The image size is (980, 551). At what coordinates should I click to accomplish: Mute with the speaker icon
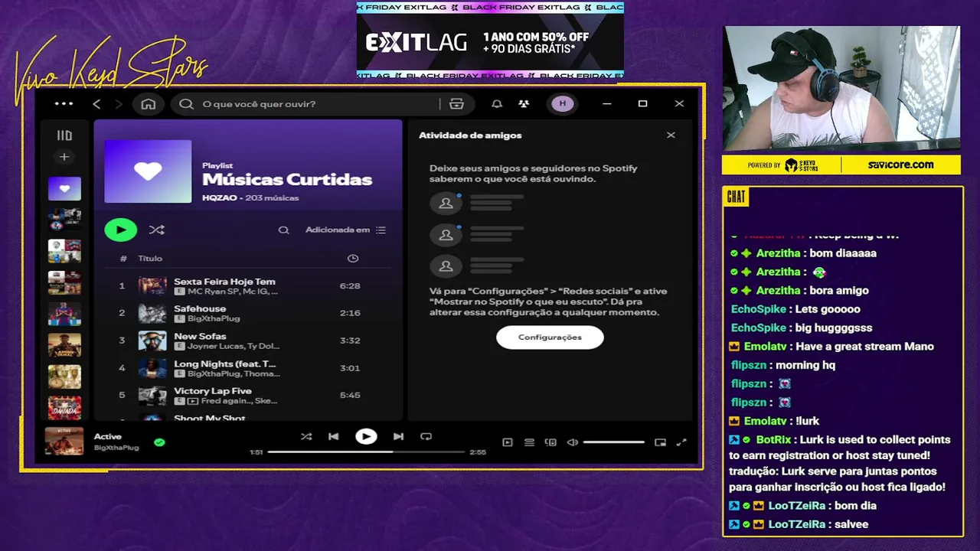pos(572,442)
